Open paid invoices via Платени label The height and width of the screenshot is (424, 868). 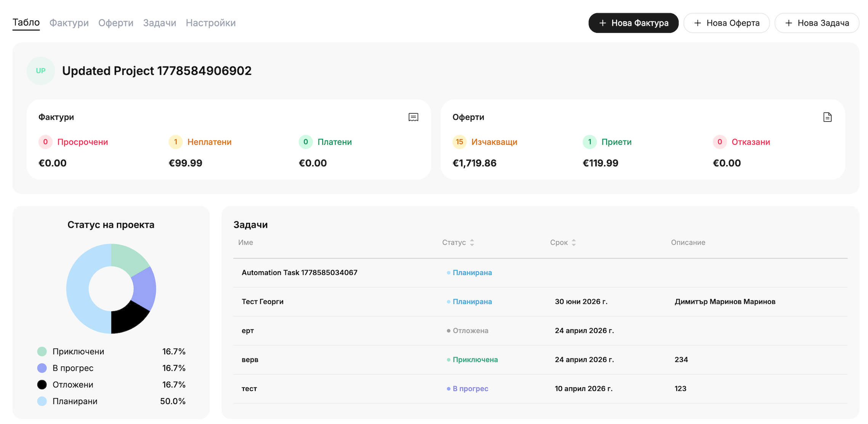click(335, 142)
